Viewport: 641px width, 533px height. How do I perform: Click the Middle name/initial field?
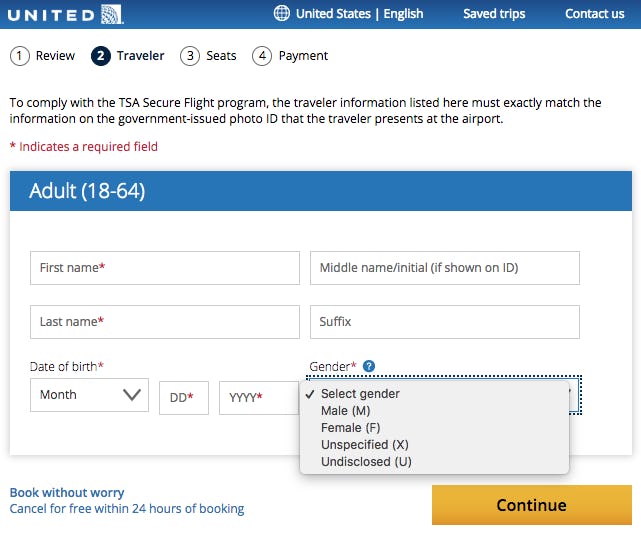444,268
